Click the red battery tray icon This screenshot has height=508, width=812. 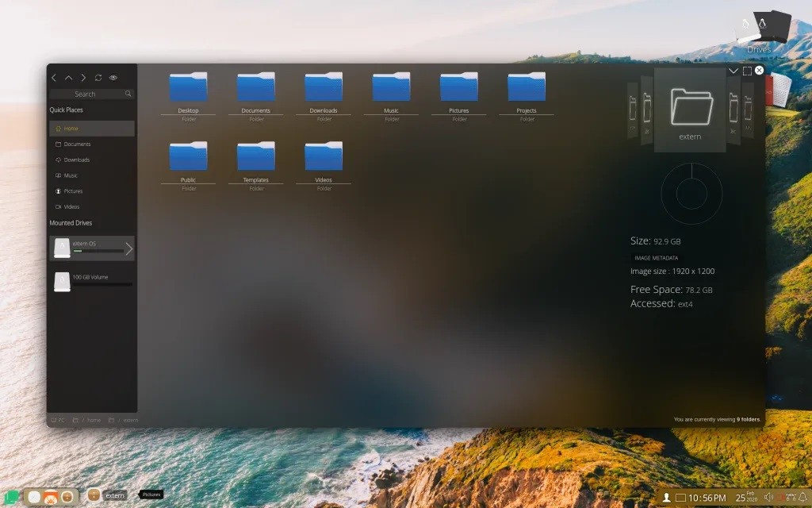[780, 498]
